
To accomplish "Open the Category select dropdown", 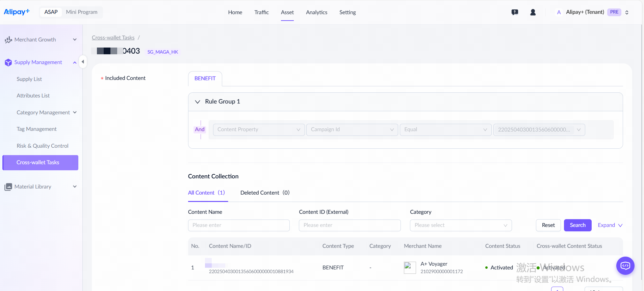I will click(461, 225).
